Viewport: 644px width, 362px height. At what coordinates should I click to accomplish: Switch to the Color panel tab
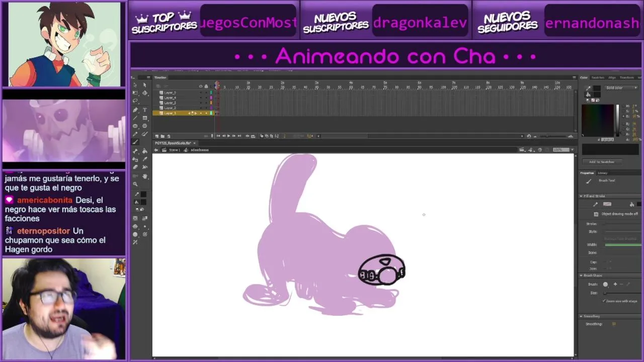584,77
